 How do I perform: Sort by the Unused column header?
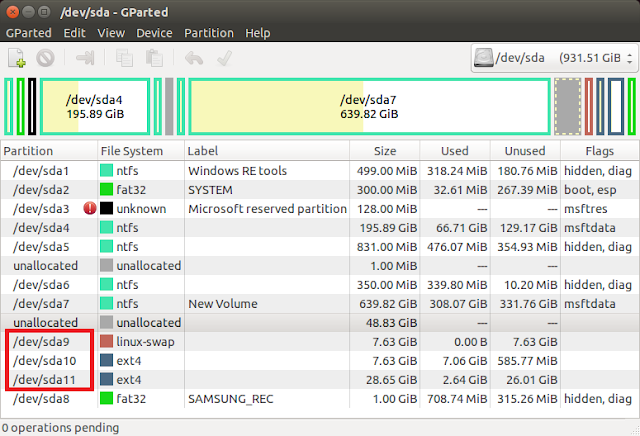pos(525,151)
